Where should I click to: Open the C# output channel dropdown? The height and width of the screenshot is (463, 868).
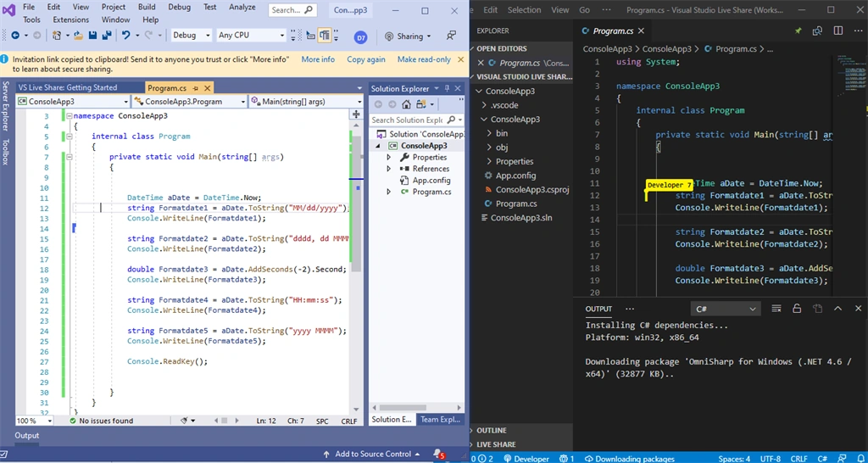726,309
